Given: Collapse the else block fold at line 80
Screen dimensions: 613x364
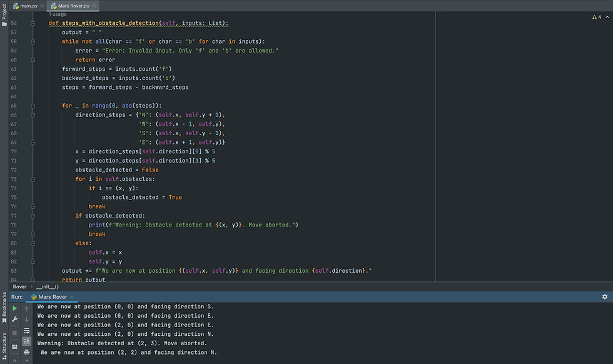Looking at the screenshot, I should tap(33, 243).
